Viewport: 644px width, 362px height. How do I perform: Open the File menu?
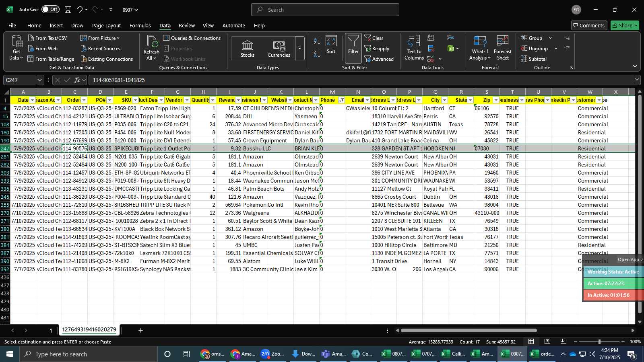(12, 25)
